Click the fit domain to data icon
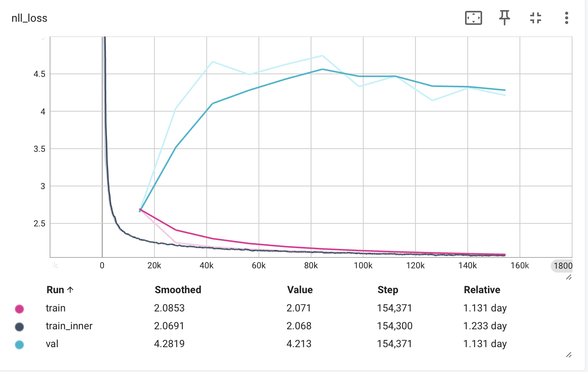 pos(473,18)
